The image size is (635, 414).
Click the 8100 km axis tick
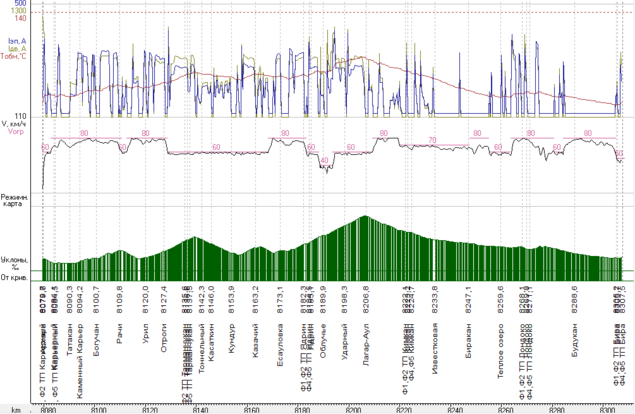99,408
